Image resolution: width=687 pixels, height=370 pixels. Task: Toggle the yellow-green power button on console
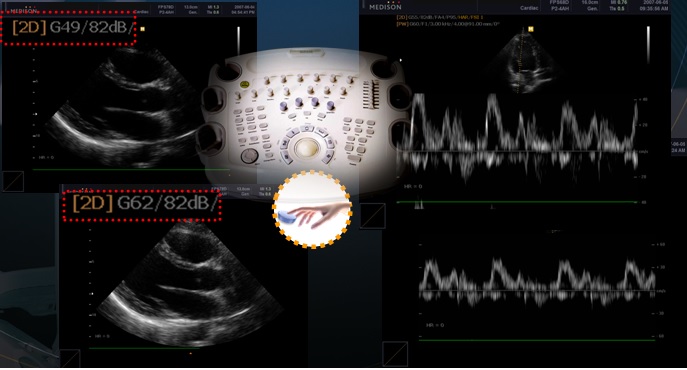tap(244, 84)
